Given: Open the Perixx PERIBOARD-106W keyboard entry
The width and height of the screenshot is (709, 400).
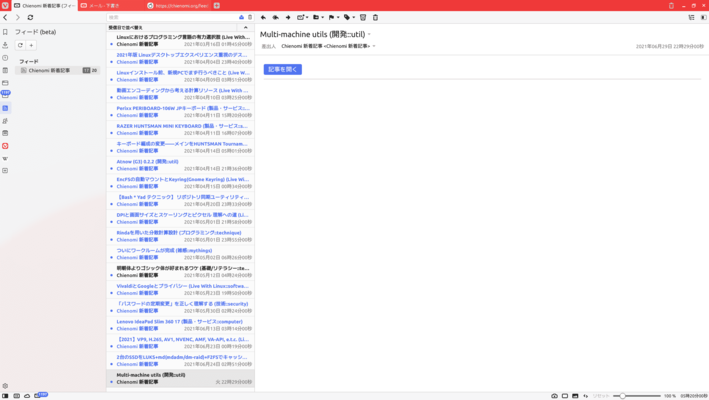Looking at the screenshot, I should tap(180, 112).
